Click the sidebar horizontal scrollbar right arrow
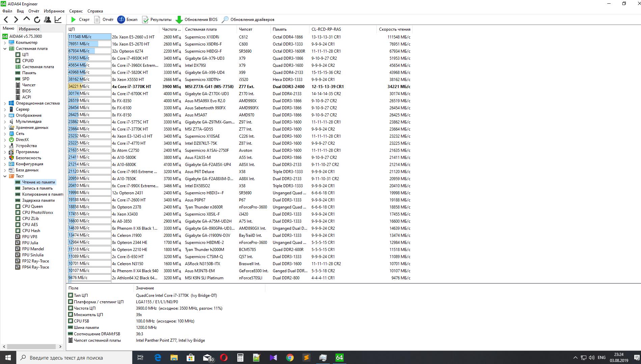 tap(60, 346)
